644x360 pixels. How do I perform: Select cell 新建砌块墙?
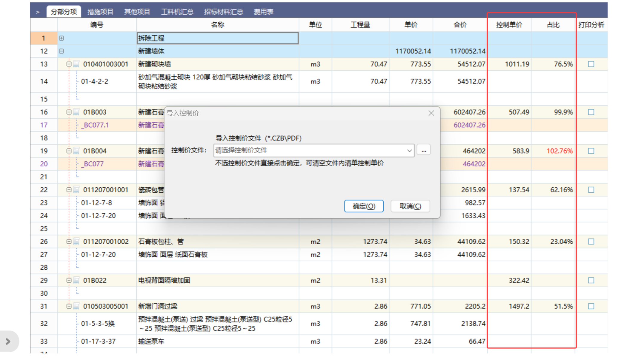[x=218, y=64]
